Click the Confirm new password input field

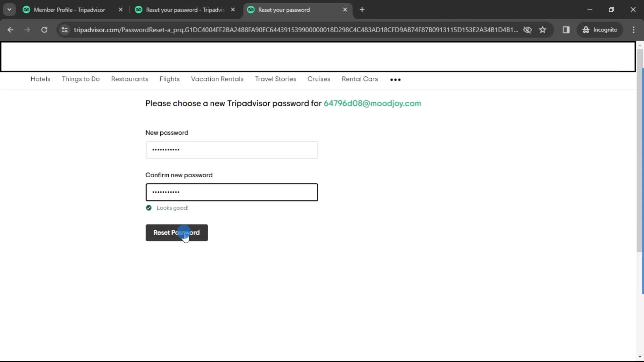[232, 192]
